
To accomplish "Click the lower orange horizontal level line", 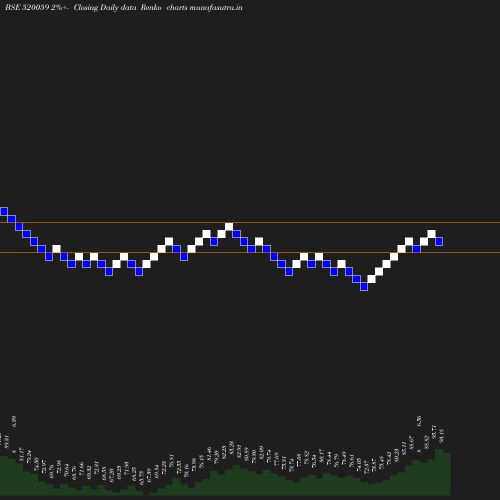I will coord(250,253).
